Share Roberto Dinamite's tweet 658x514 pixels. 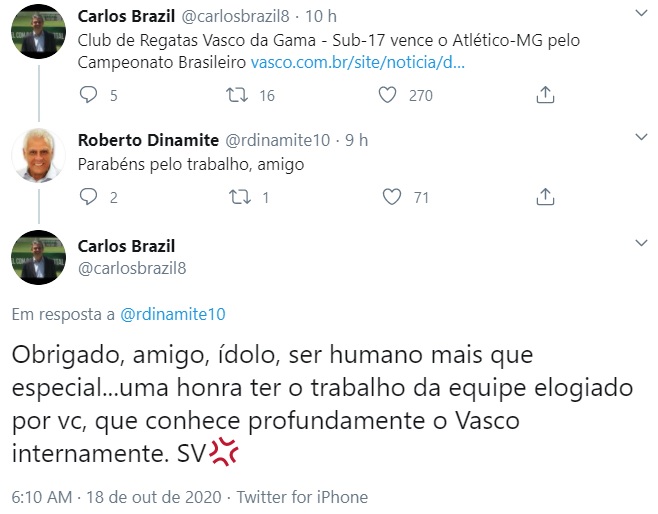pyautogui.click(x=545, y=197)
